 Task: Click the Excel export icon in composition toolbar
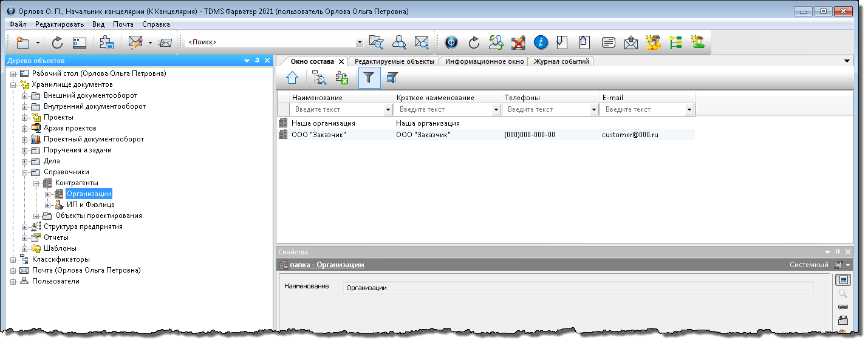click(x=342, y=78)
